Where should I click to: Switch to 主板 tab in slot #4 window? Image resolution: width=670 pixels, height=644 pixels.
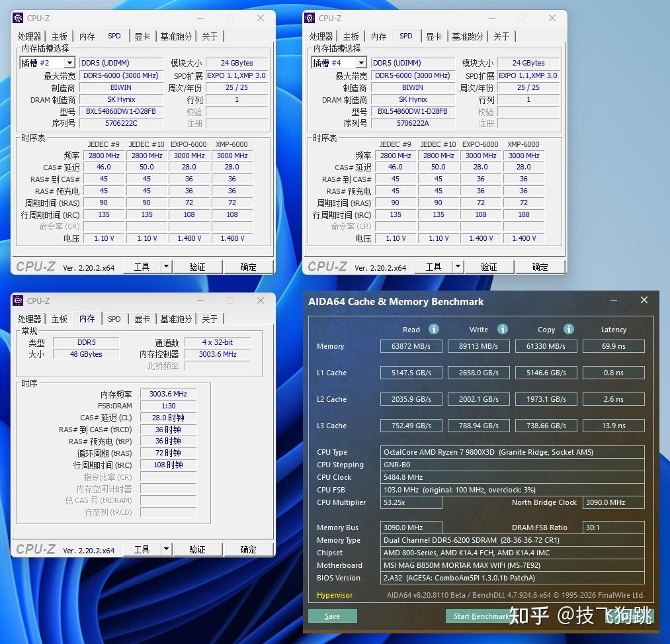351,36
